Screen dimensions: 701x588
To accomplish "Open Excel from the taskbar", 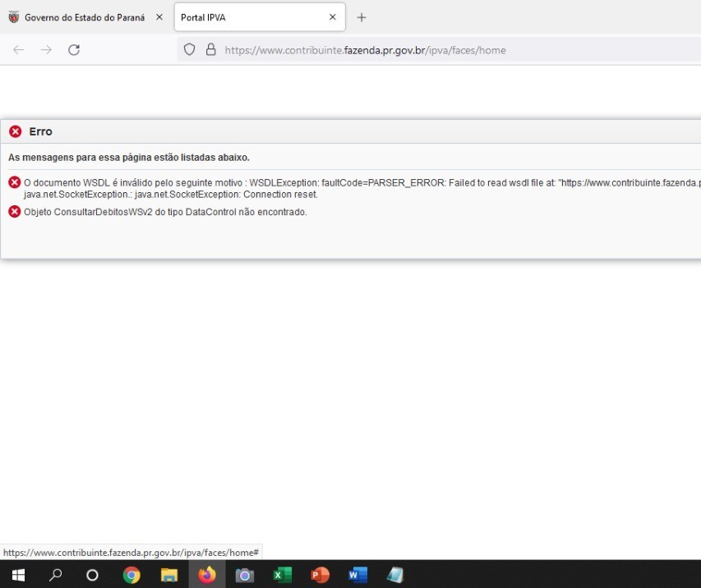I will click(x=283, y=575).
